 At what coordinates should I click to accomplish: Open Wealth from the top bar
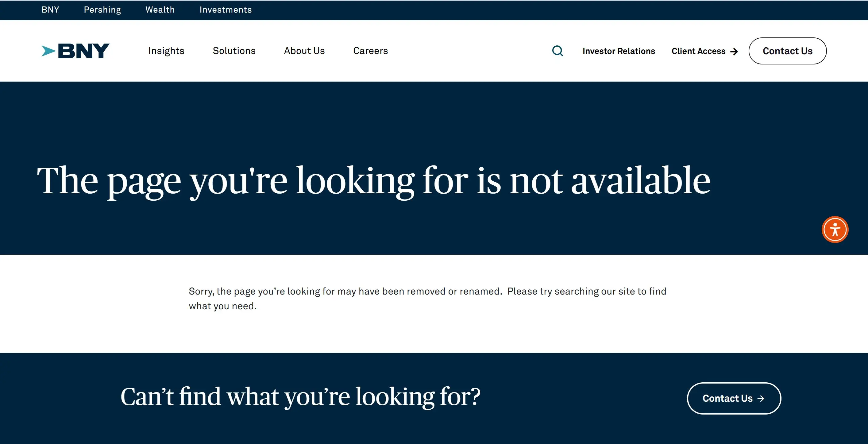coord(160,10)
